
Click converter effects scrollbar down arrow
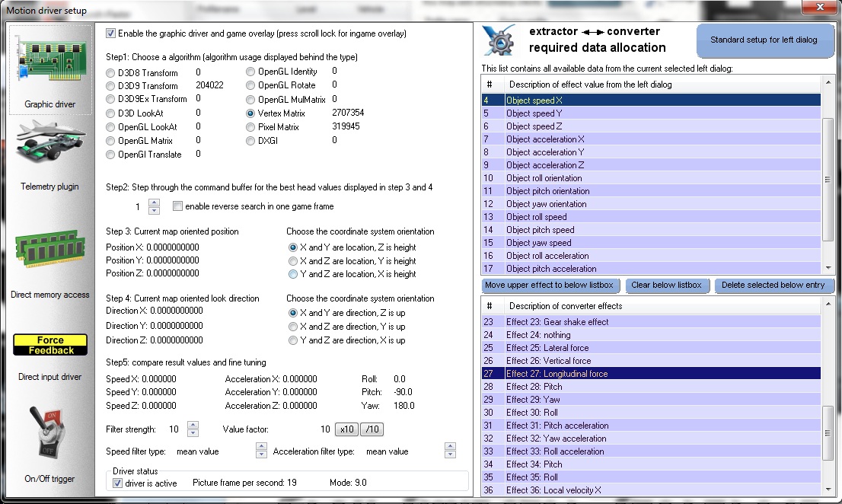point(828,490)
